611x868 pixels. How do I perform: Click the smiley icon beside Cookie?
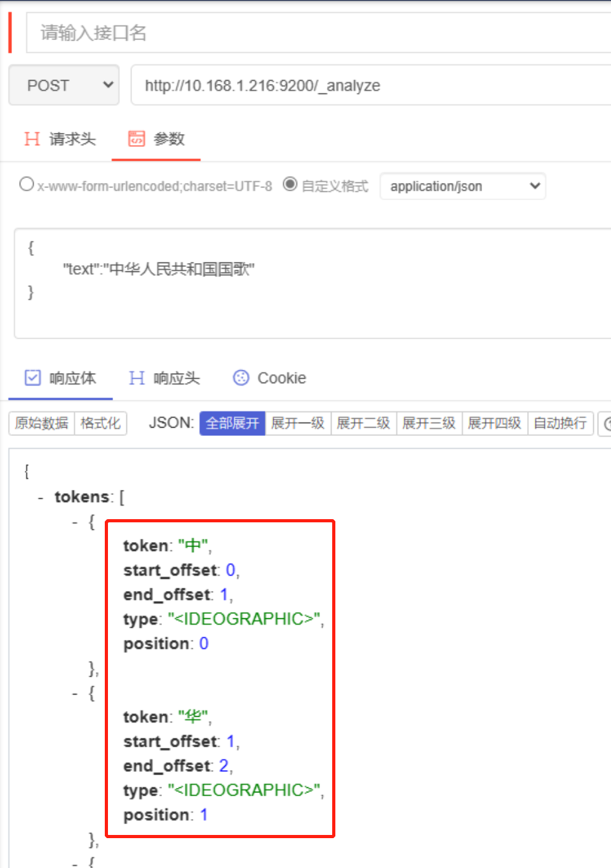pos(240,378)
